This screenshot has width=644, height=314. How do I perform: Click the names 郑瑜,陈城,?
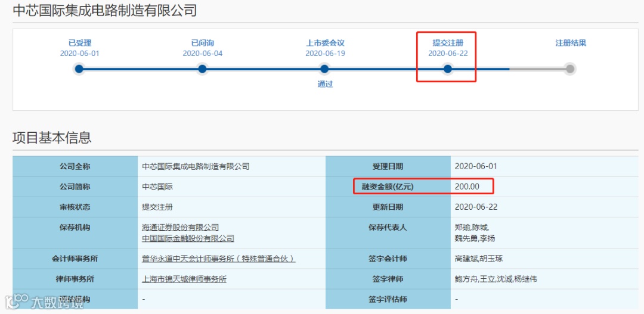coord(473,228)
